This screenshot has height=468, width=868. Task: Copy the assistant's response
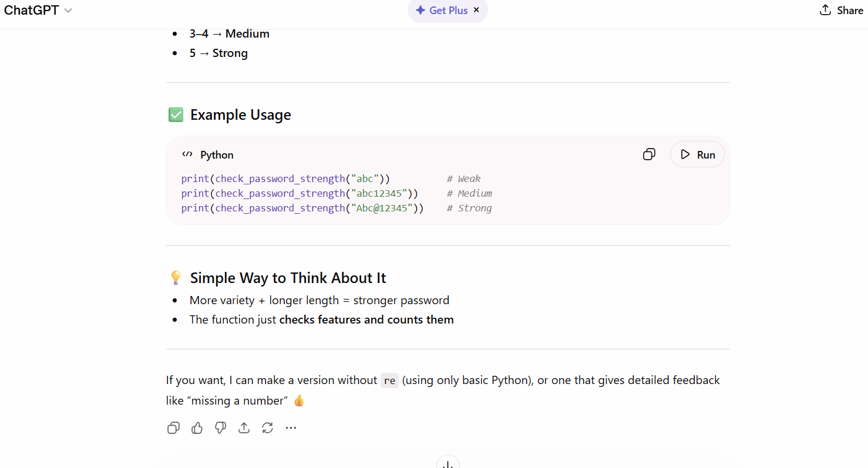click(x=173, y=427)
